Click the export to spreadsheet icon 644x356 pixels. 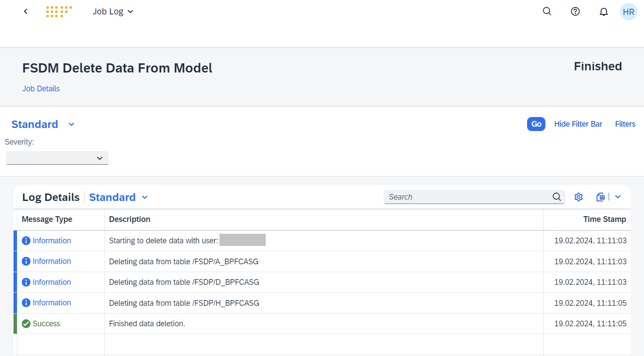(x=600, y=197)
